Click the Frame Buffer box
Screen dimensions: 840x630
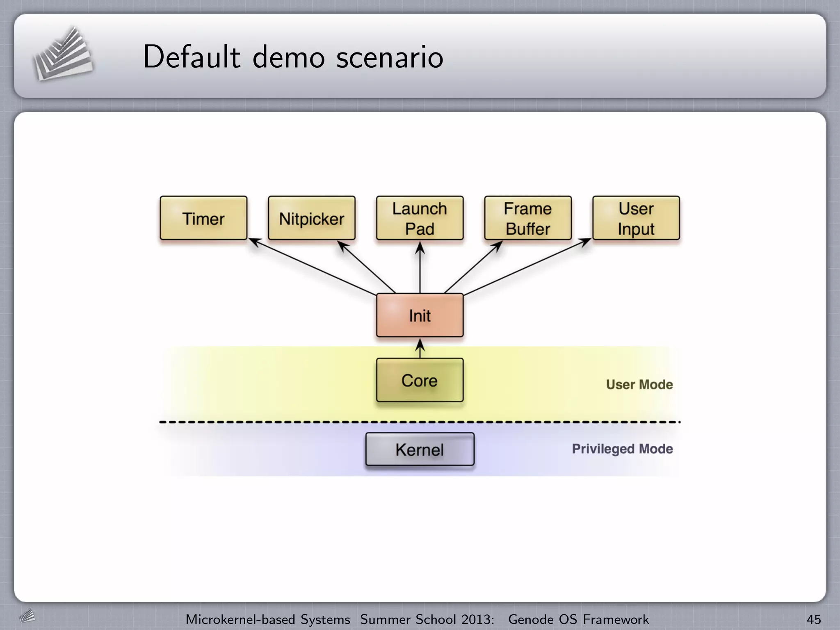point(527,218)
